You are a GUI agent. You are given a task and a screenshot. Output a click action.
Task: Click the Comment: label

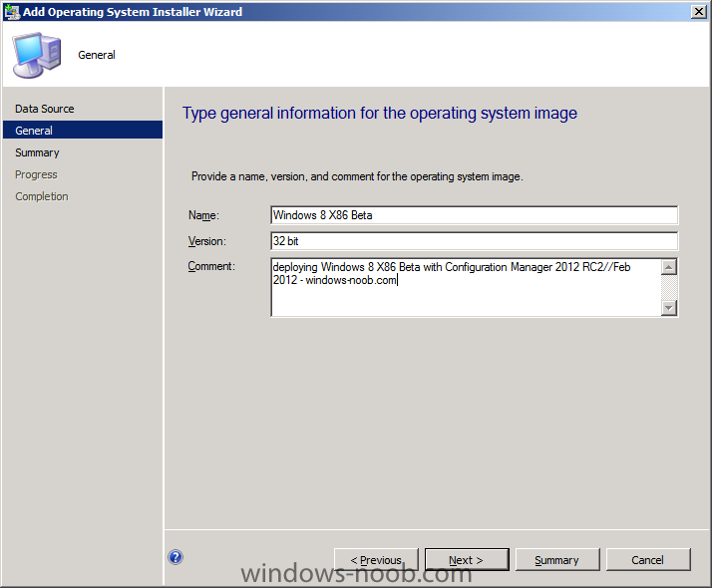point(211,266)
